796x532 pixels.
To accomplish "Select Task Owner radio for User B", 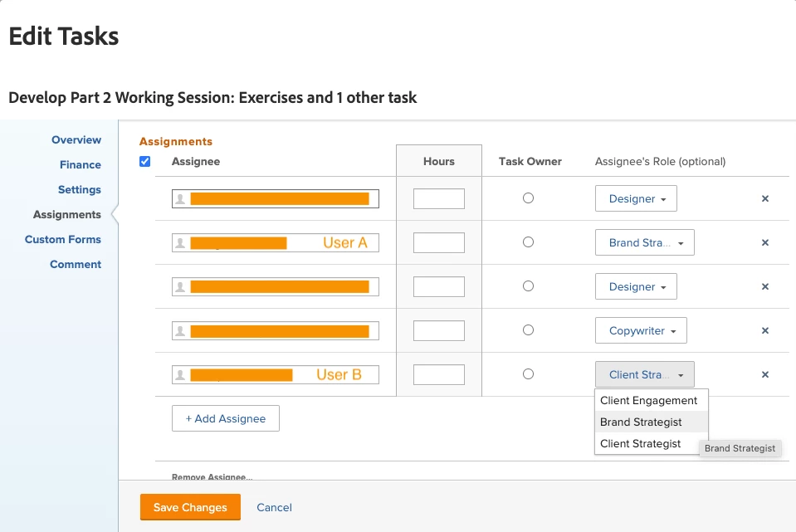I will tap(528, 374).
